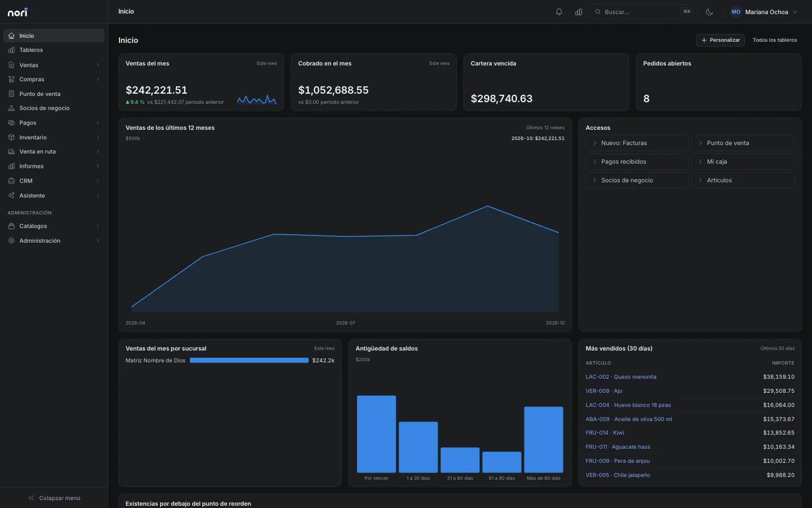This screenshot has height=508, width=812.
Task: Click the Administración gear icon
Action: (11, 241)
